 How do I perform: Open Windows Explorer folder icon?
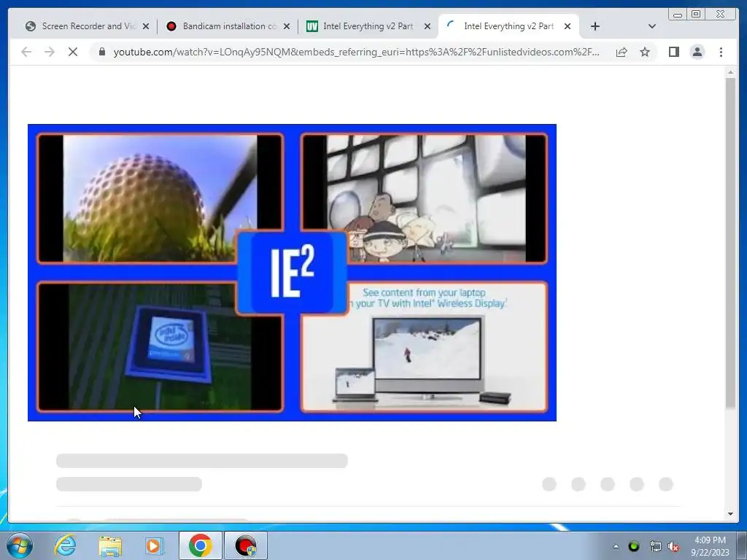(110, 545)
